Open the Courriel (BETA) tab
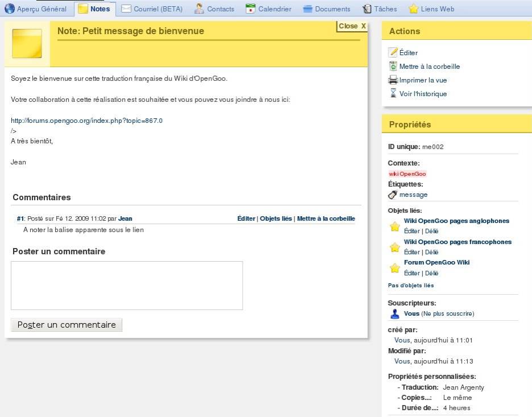532x417 pixels. (152, 9)
